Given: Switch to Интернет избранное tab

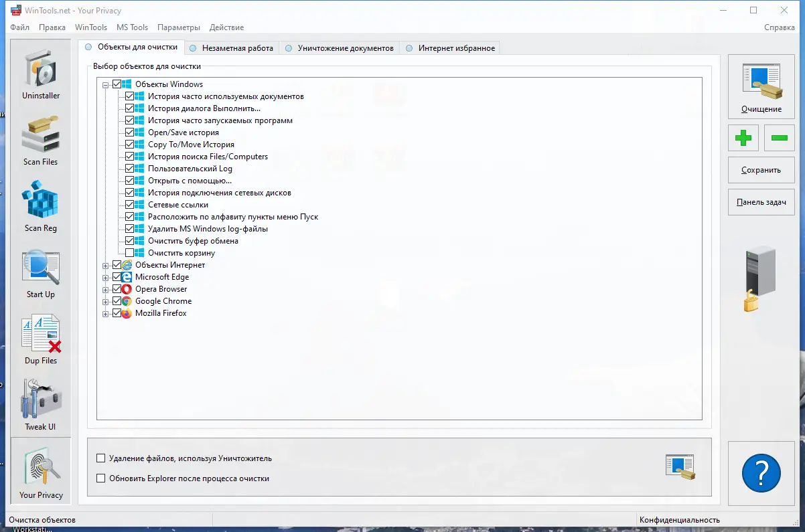Looking at the screenshot, I should (450, 48).
